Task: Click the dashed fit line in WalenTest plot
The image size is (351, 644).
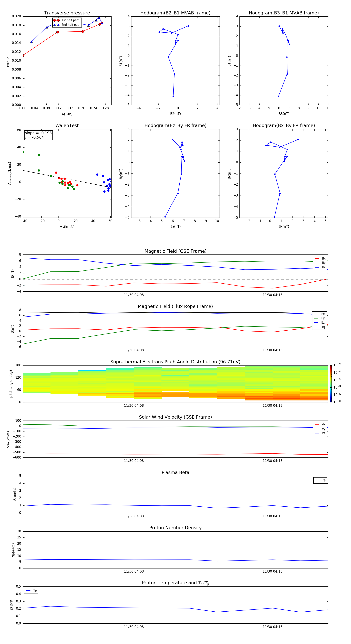Action: coord(67,179)
